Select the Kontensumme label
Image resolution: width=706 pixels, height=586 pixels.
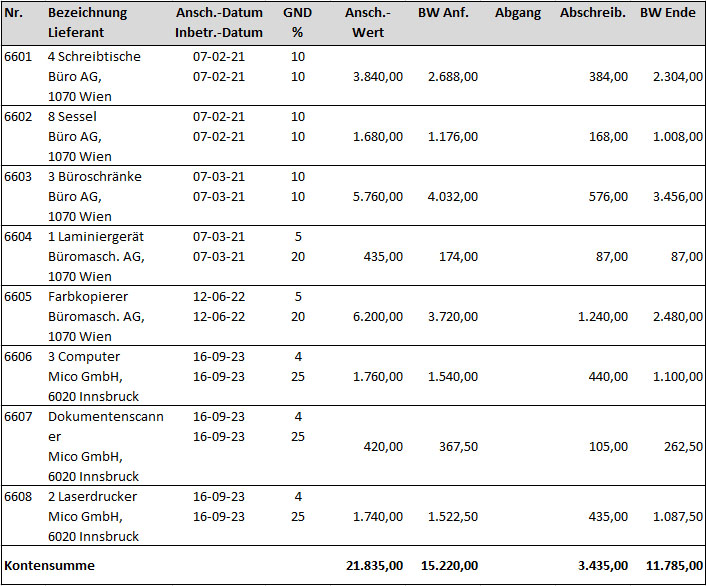coord(50,565)
